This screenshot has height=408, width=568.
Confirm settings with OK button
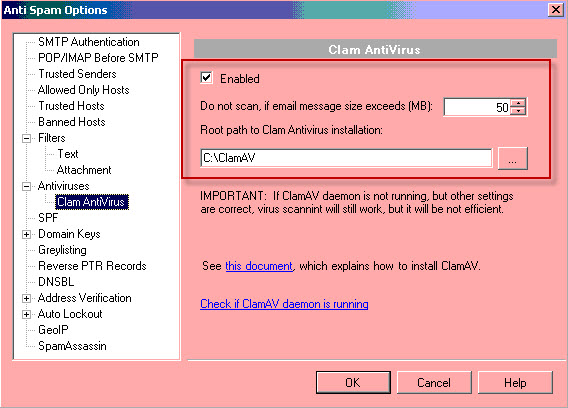(353, 382)
